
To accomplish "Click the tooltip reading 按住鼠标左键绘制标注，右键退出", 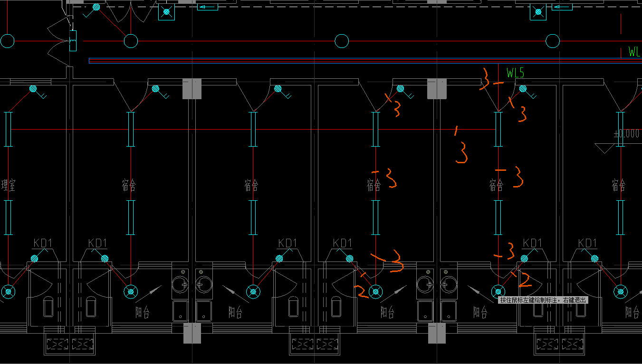I will (x=543, y=300).
